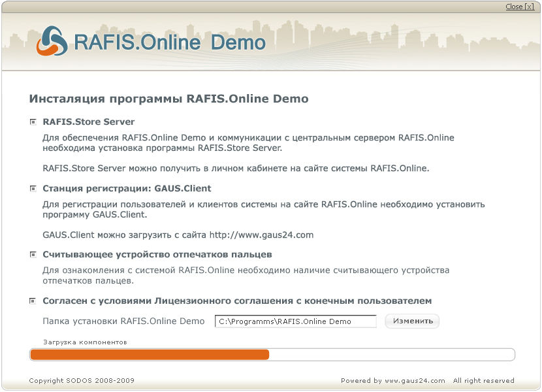542x392 pixels.
Task: Click the 'Загрузка компонентов' status label
Action: pyautogui.click(x=85, y=342)
